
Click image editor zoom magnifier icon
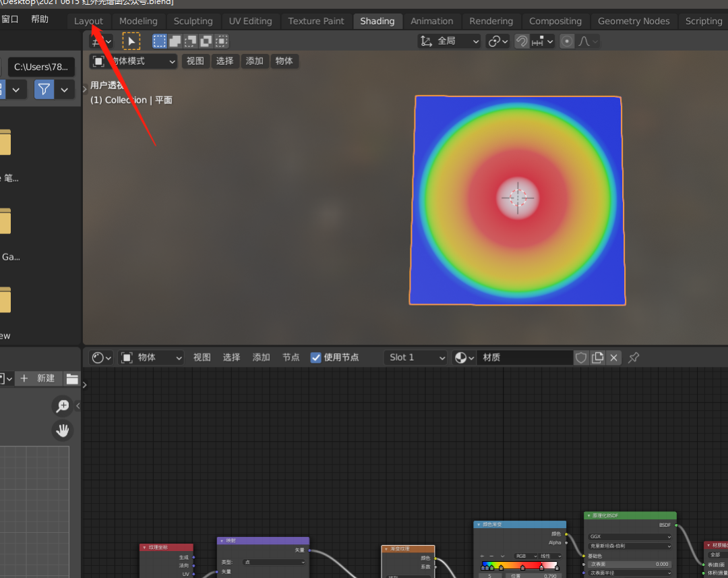[x=62, y=405]
